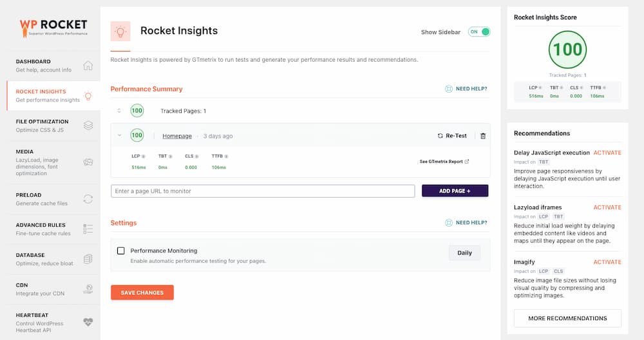
Task: Click the 100 score circle in sidebar panel
Action: click(x=567, y=50)
